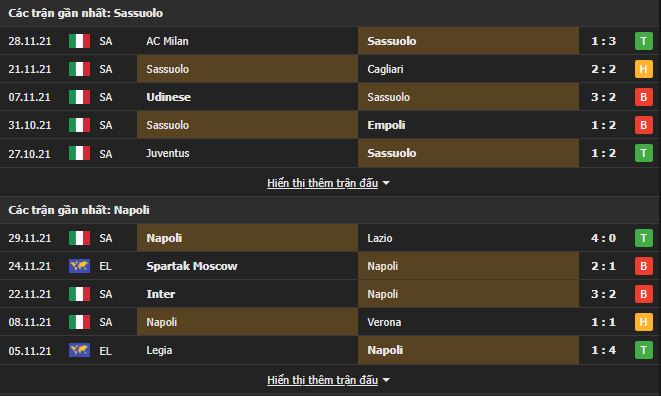Image resolution: width=661 pixels, height=396 pixels.
Task: Open 'Hiển thị thêm trận đấu' under Sassuolo
Action: click(322, 183)
